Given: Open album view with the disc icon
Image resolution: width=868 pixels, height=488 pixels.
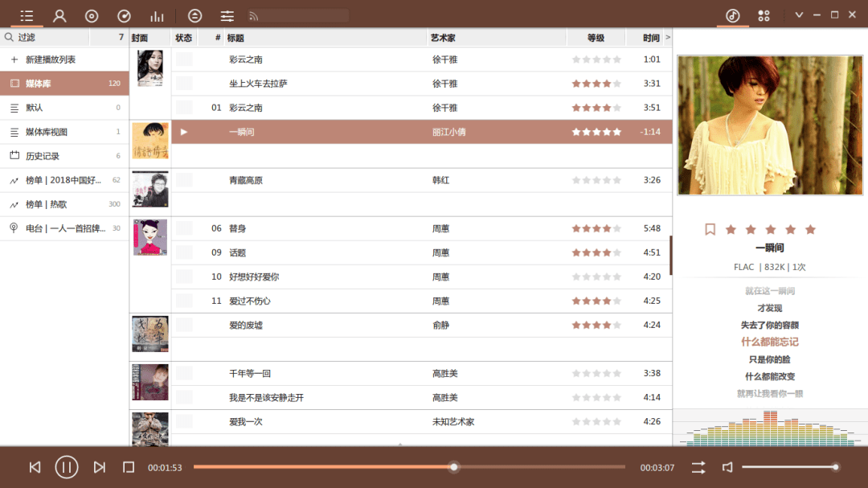Looking at the screenshot, I should (91, 14).
